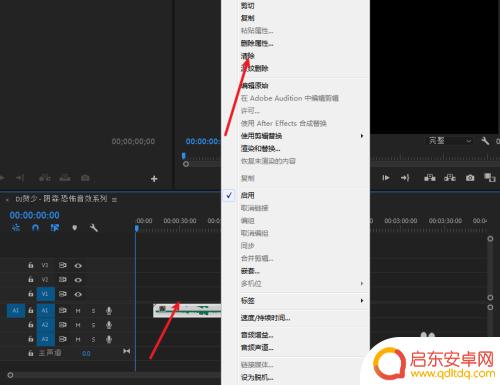The height and width of the screenshot is (385, 500).
Task: Toggle the Snap magnet icon in timeline
Action: [35, 228]
